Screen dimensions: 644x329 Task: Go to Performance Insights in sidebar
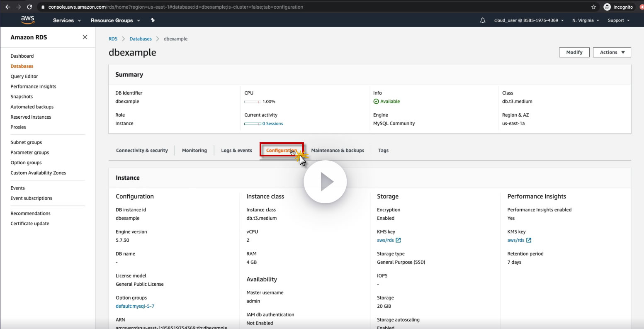33,86
